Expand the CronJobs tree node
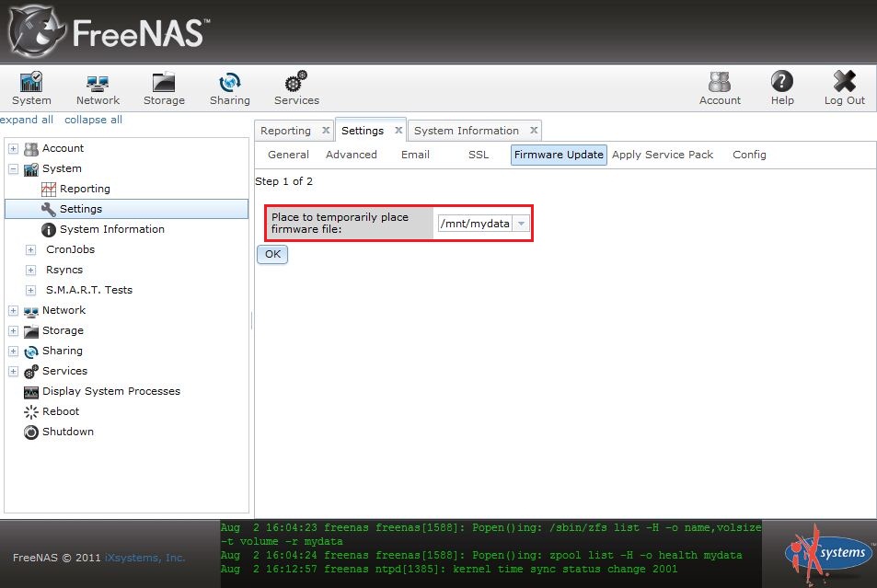This screenshot has height=588, width=877. (x=30, y=250)
